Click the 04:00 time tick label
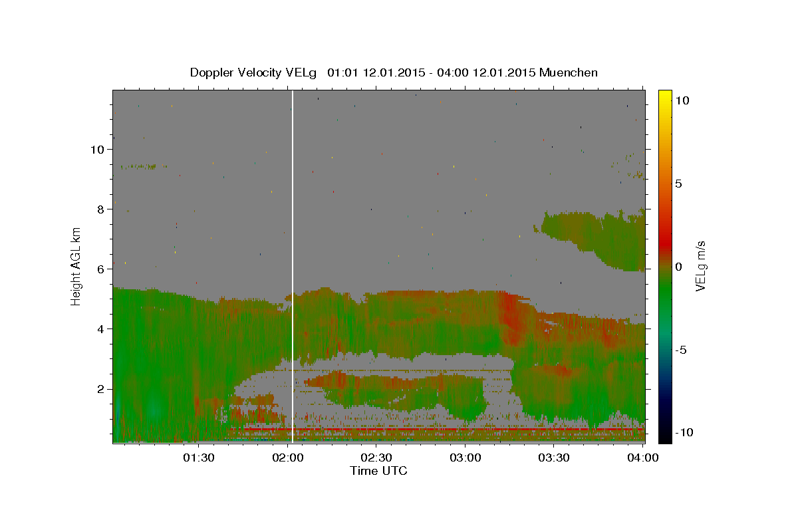Screen dimensions: 798x532 pyautogui.click(x=642, y=458)
